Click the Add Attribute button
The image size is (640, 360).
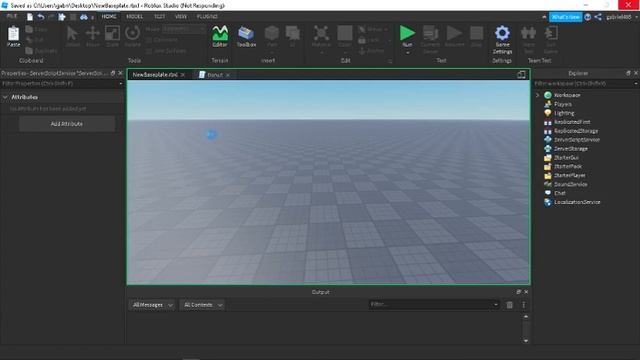pos(67,124)
